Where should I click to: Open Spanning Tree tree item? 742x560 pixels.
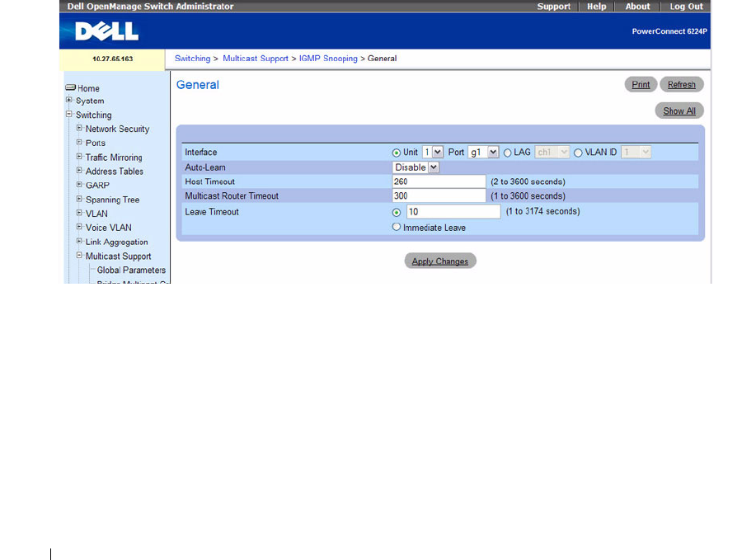(113, 200)
